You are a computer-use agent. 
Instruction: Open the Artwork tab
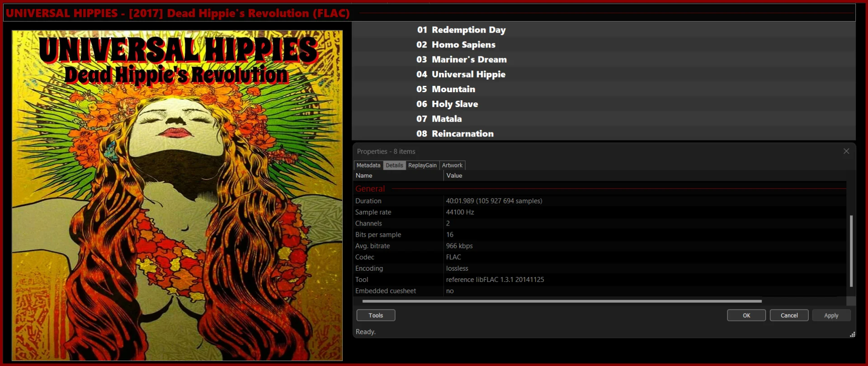452,165
